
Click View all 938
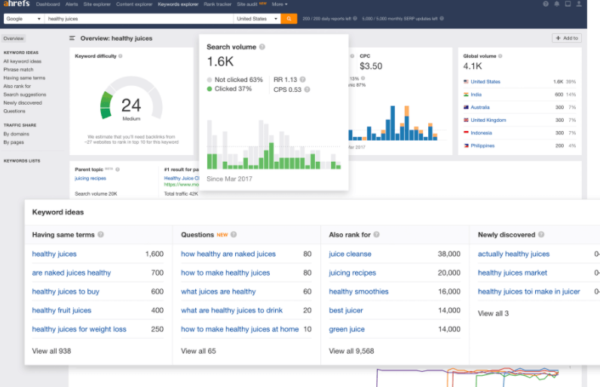pyautogui.click(x=51, y=351)
